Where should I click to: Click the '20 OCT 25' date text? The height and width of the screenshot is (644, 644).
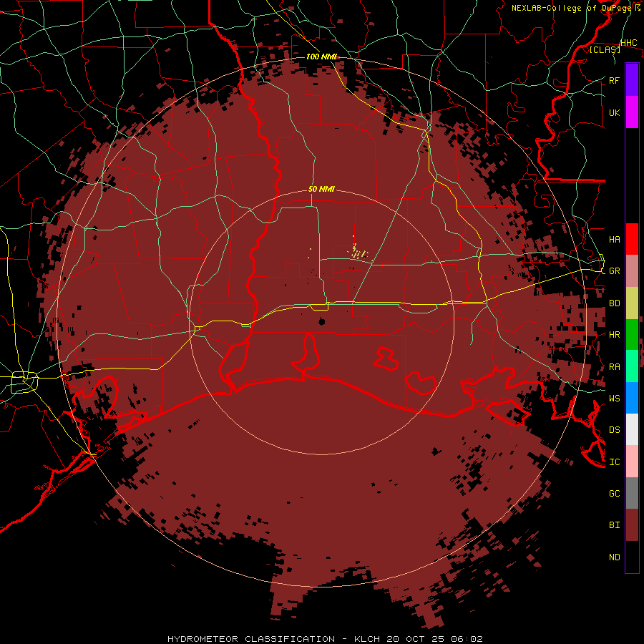point(416,639)
